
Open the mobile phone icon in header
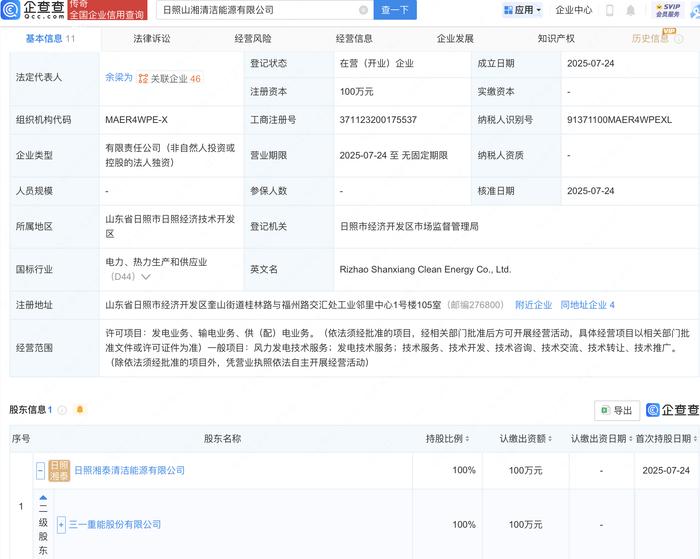coord(609,10)
